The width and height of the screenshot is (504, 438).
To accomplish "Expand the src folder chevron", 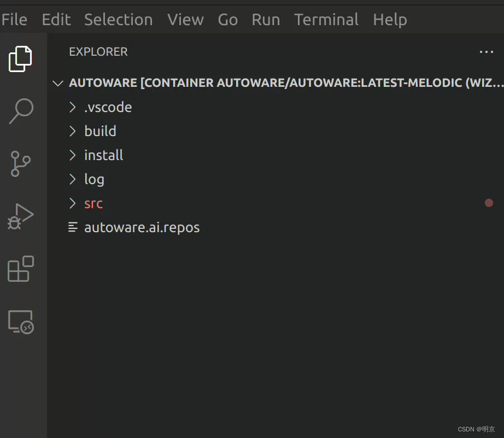I will pyautogui.click(x=72, y=203).
